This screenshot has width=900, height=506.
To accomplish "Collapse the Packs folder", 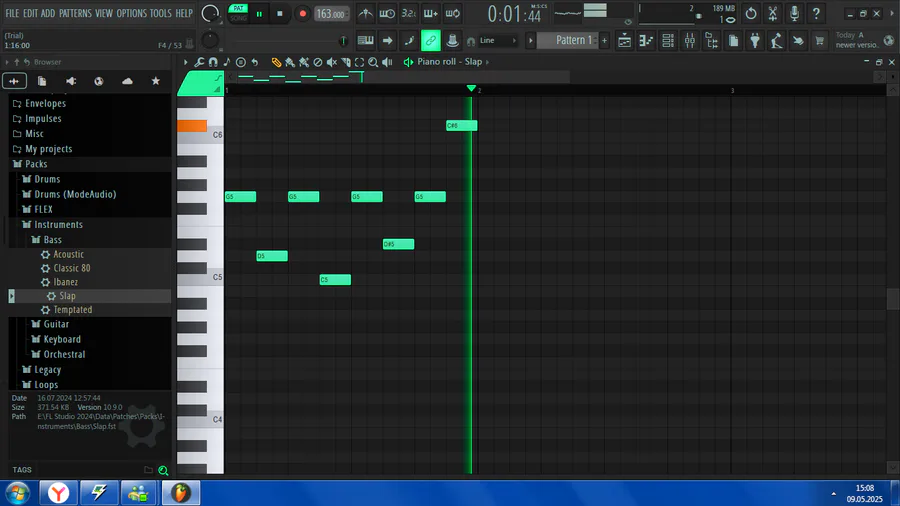I will [36, 164].
